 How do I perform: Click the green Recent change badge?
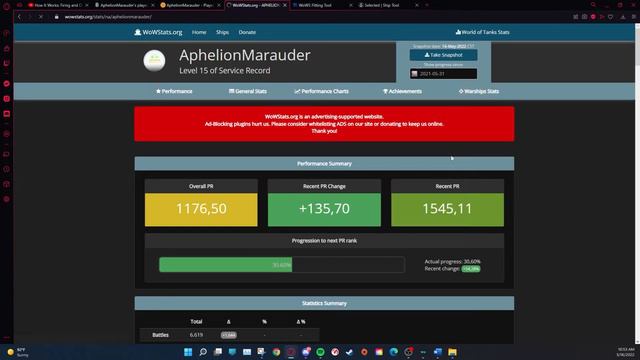coord(471,269)
